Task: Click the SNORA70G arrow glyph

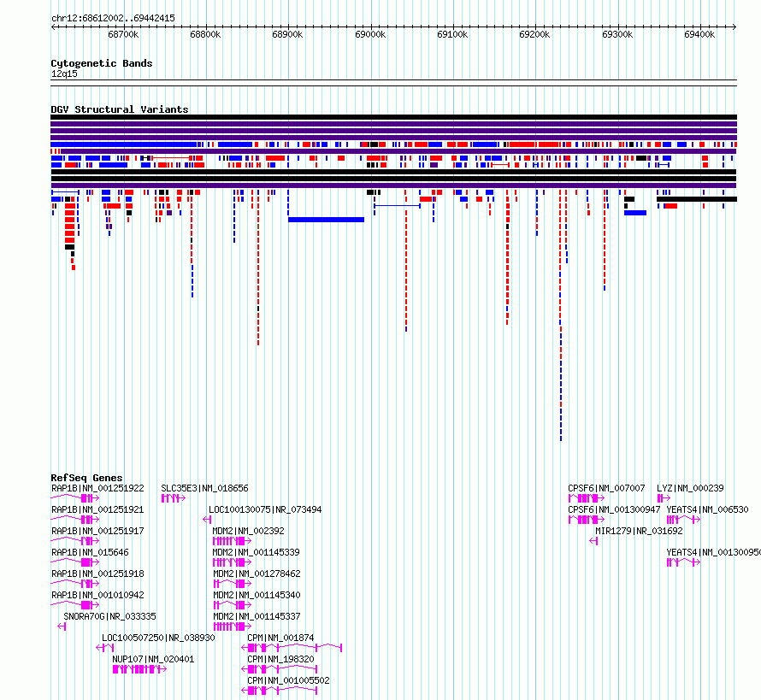Action: 62,626
